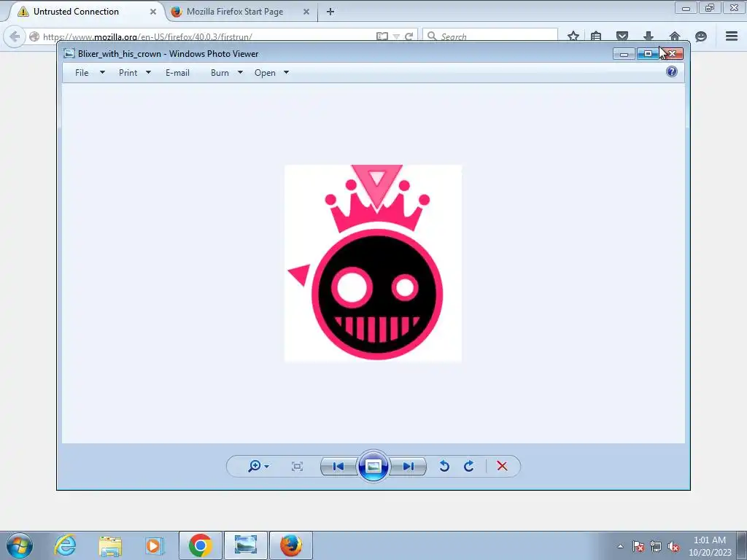Reload the Firefox page
747x560 pixels.
point(409,36)
